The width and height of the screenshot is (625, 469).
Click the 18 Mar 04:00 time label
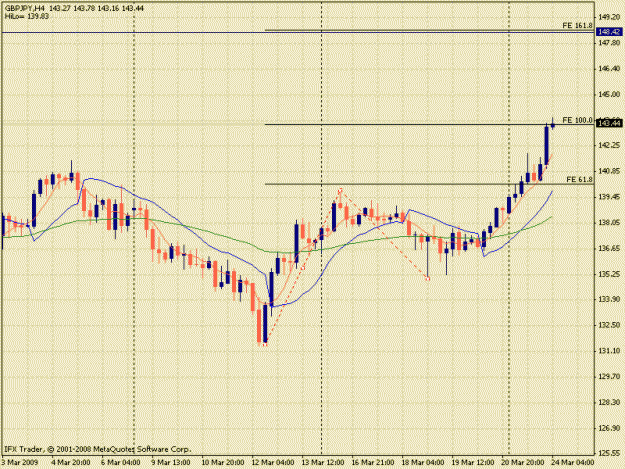(x=423, y=462)
